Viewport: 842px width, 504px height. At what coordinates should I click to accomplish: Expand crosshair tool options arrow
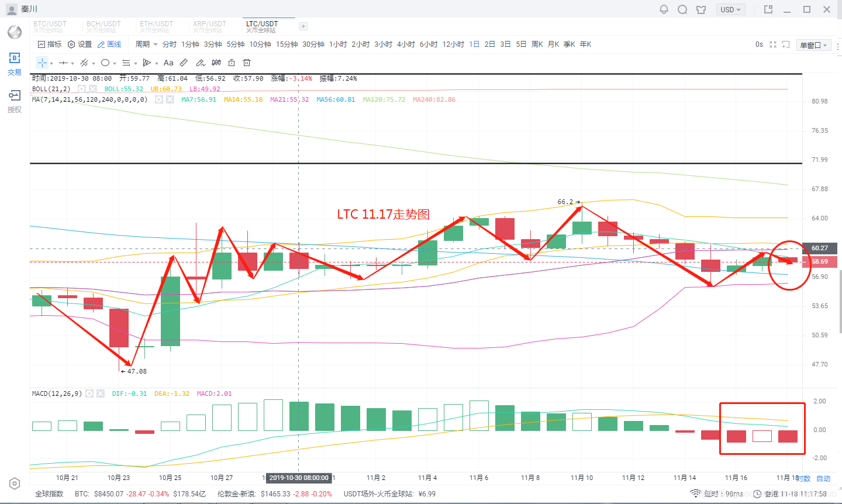(51, 63)
